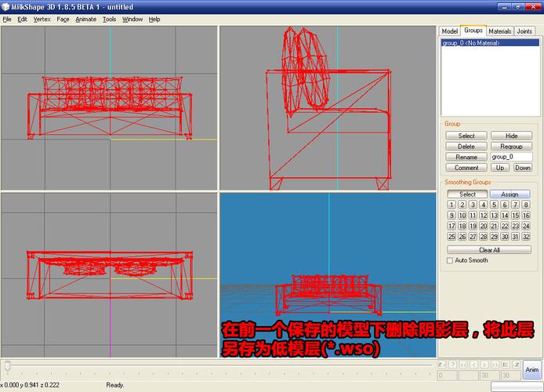The image size is (544, 392).
Task: Switch to the Materials tab
Action: (499, 31)
